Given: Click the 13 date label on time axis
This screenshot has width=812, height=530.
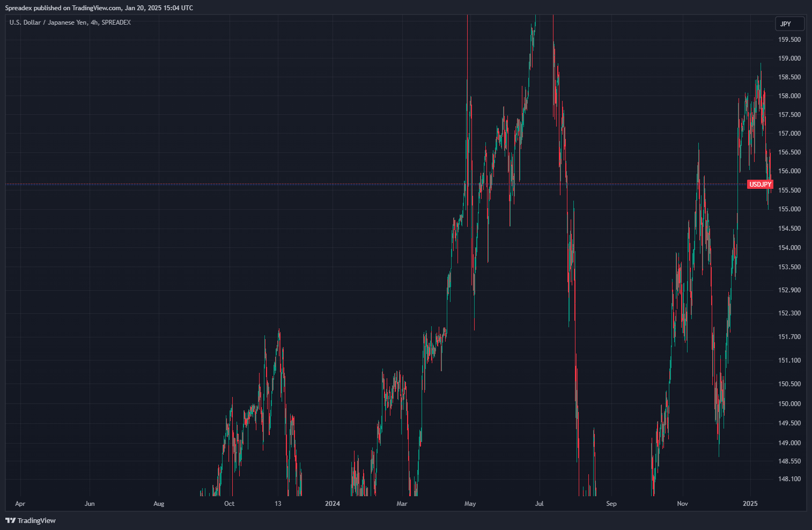Looking at the screenshot, I should pyautogui.click(x=278, y=504).
